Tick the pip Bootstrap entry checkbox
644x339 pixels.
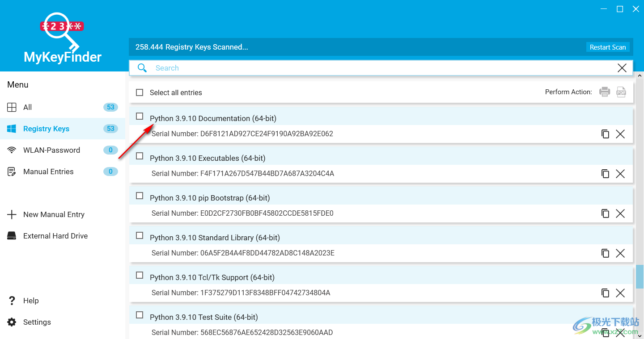pyautogui.click(x=140, y=196)
